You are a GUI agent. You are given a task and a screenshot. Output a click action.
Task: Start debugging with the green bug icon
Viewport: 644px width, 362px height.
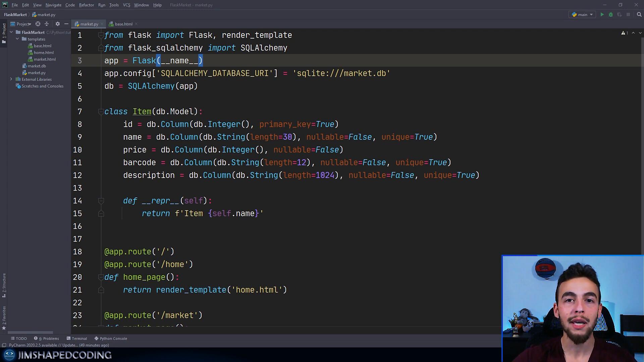(611, 15)
